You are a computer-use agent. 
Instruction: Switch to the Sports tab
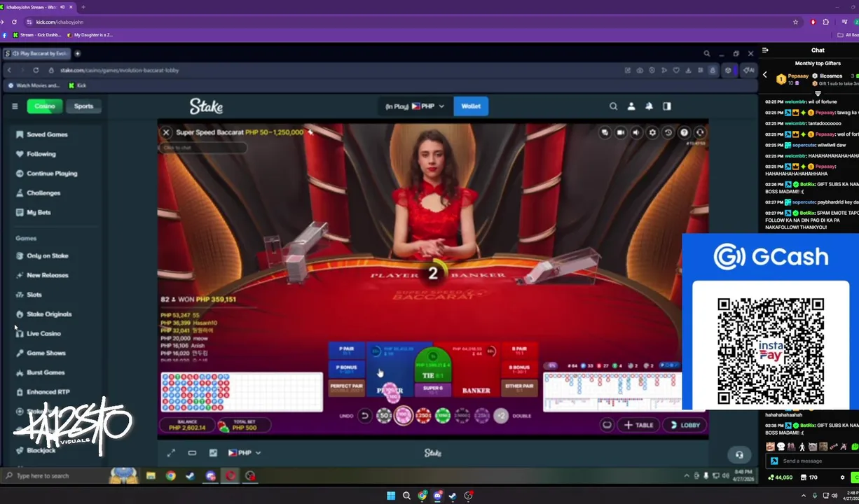(x=83, y=106)
